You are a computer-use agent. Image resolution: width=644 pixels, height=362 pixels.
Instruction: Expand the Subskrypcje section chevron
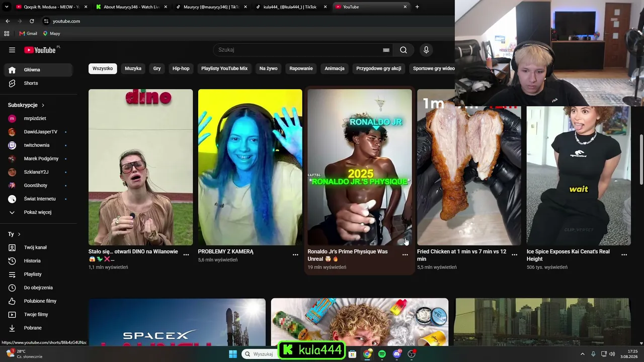pos(43,105)
